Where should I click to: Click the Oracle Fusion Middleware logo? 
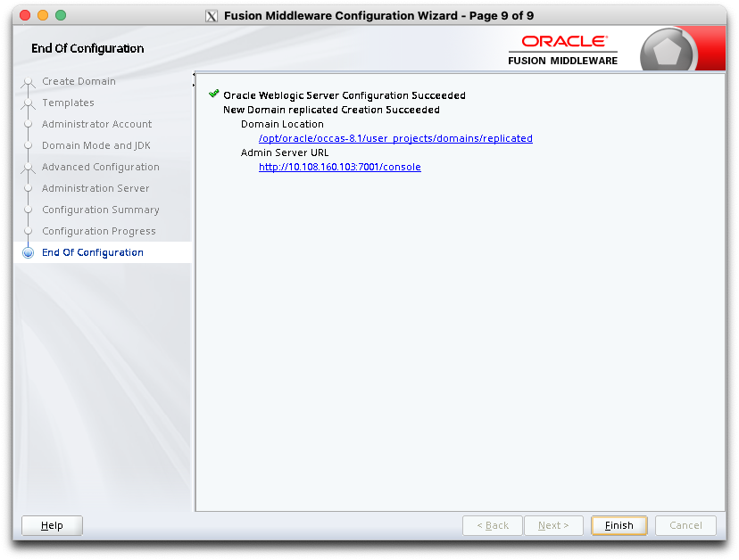(563, 50)
